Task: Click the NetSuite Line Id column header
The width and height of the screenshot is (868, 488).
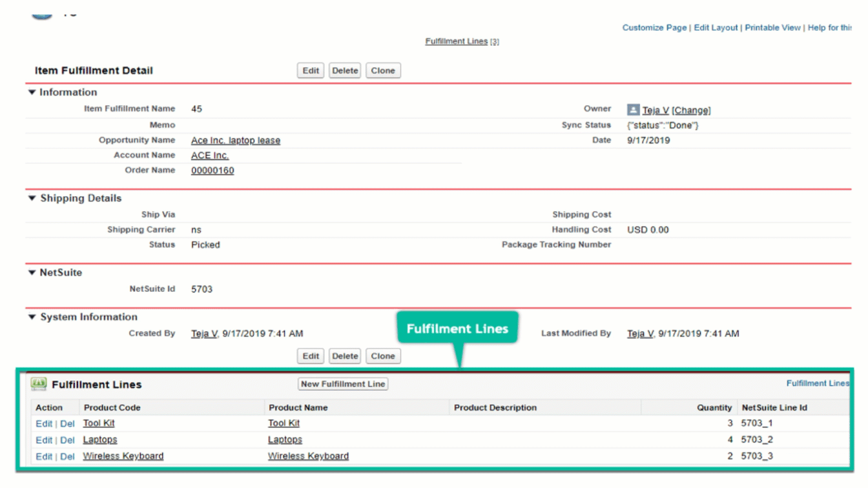Action: 774,407
